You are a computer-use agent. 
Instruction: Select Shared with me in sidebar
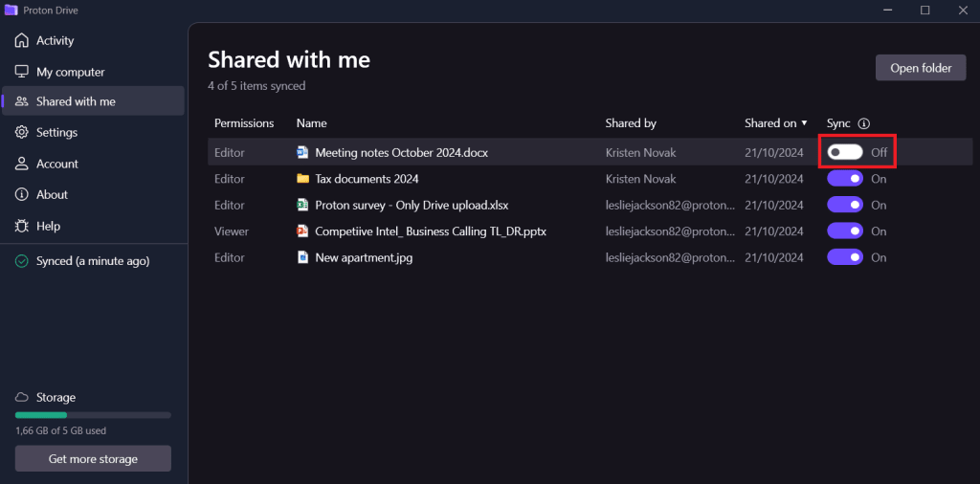coord(93,101)
